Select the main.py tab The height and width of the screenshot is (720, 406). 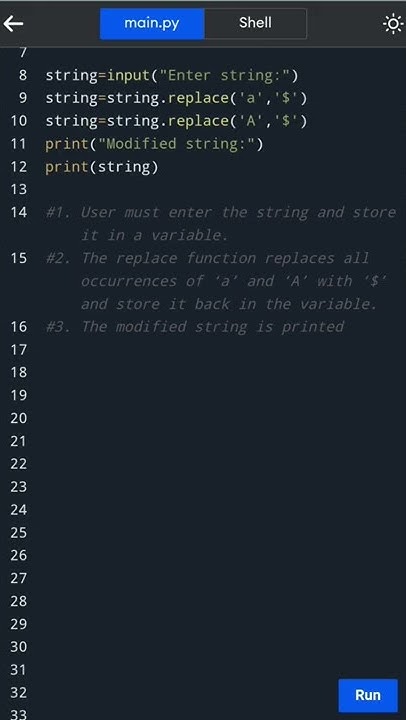click(x=152, y=23)
